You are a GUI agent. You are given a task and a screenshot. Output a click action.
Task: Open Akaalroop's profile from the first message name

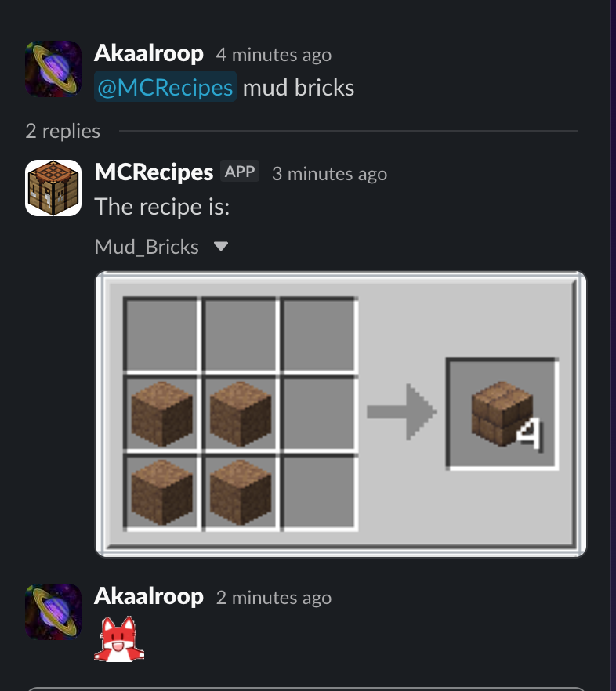click(x=149, y=53)
